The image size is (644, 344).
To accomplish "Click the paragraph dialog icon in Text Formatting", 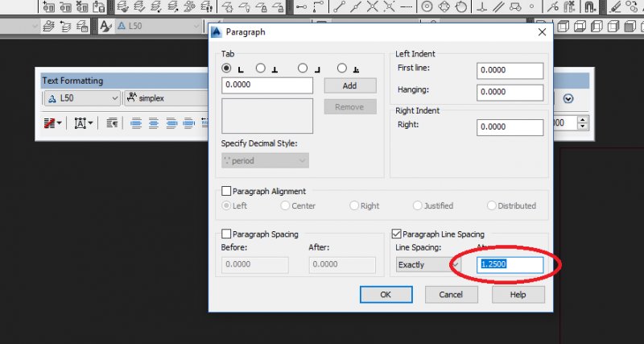I will [x=112, y=123].
